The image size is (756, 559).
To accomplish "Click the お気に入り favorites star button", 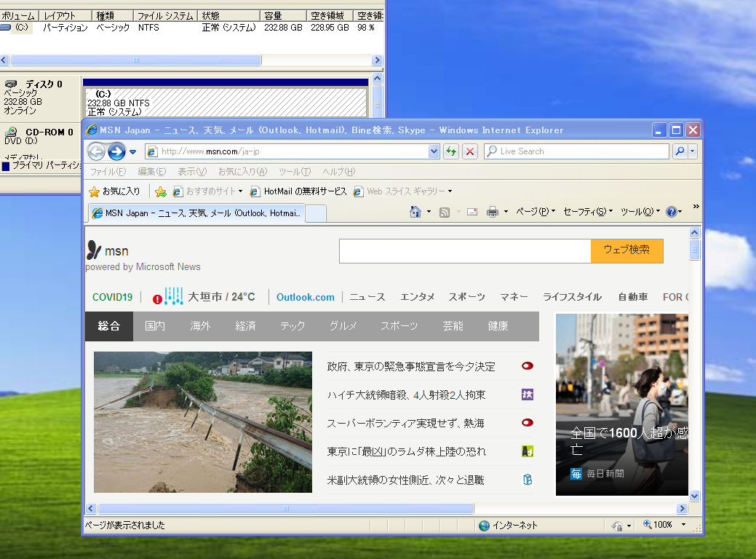I will coord(115,191).
